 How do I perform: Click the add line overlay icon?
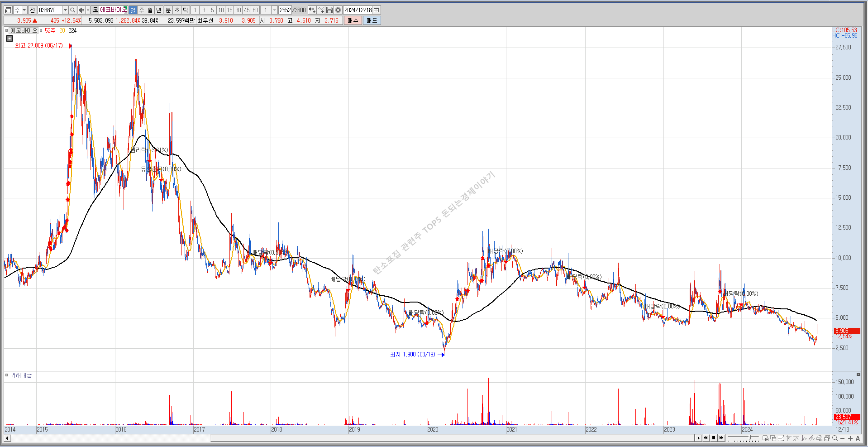321,10
